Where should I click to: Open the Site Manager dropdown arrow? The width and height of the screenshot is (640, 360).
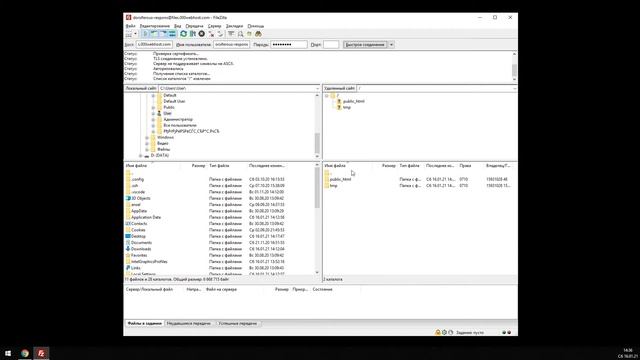(x=136, y=34)
